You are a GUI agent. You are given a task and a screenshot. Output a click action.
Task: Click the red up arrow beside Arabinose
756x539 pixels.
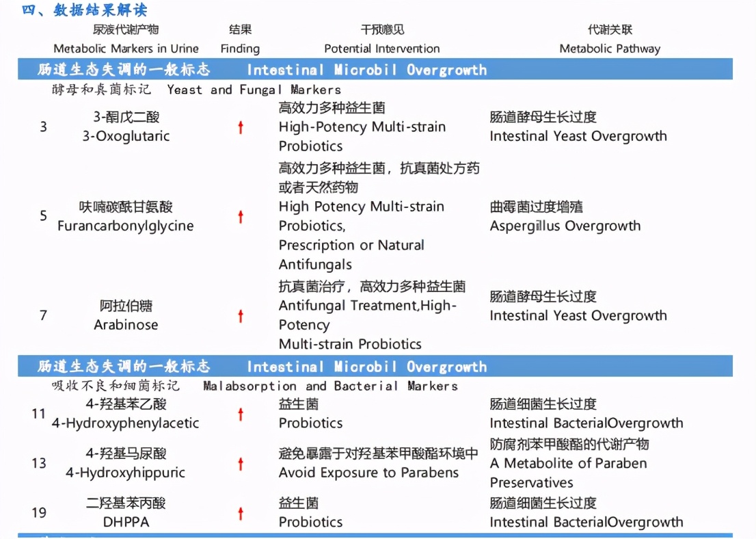click(x=241, y=315)
